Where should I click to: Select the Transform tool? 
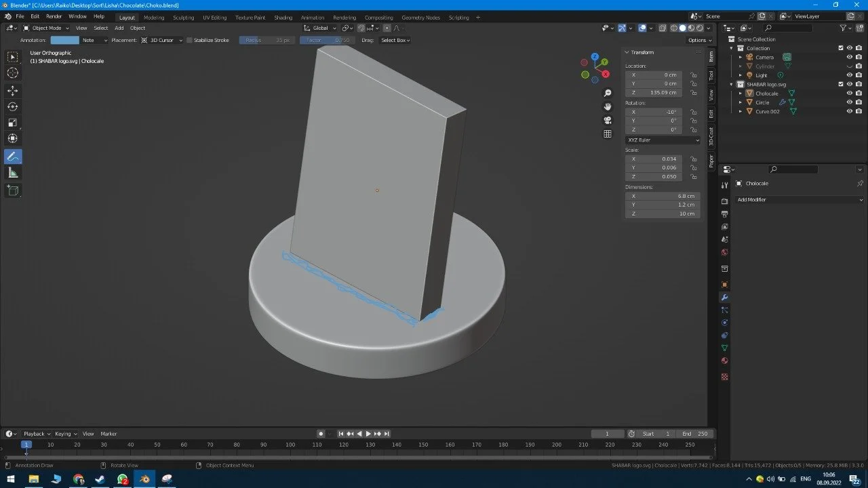[x=13, y=138]
